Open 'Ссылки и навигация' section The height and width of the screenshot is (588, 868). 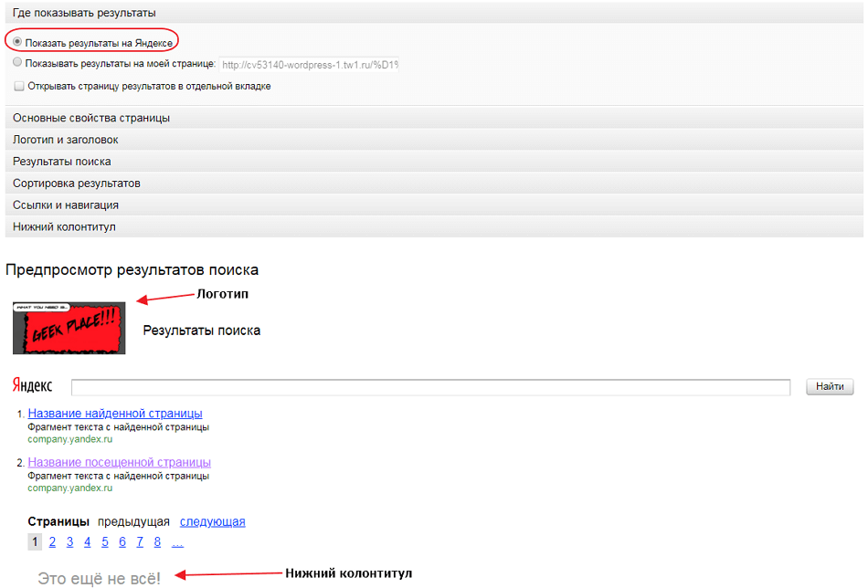tap(66, 205)
